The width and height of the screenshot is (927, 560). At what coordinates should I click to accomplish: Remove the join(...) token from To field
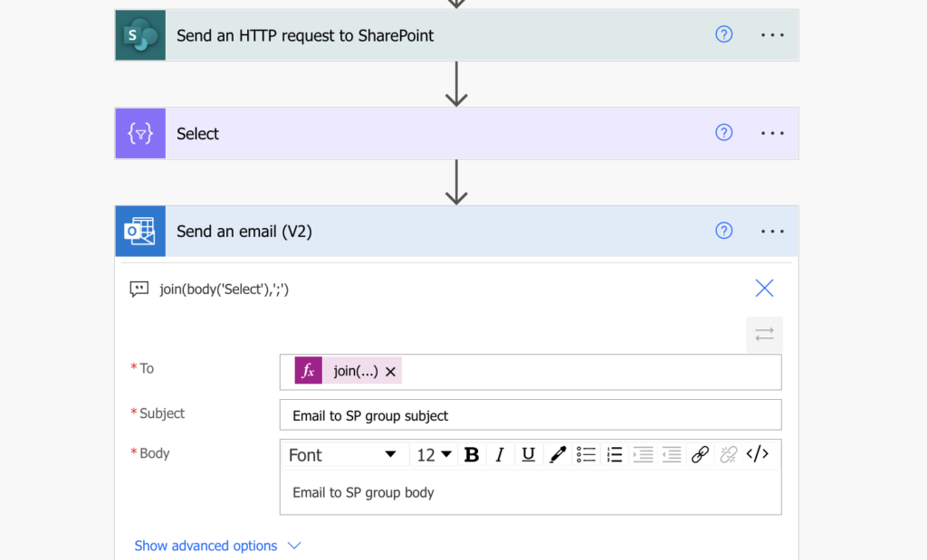(x=390, y=372)
